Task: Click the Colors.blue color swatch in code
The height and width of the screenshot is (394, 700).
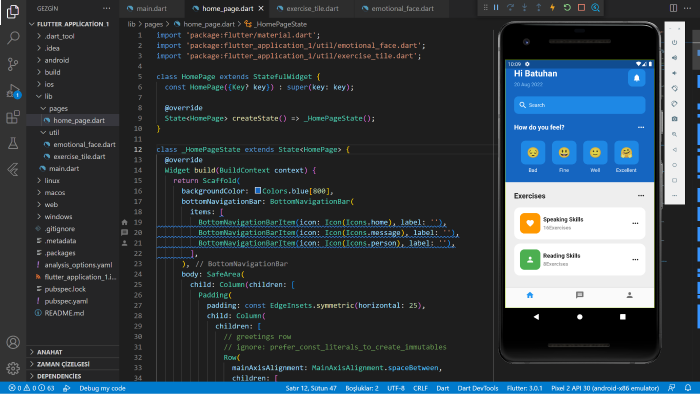Action: [258, 191]
